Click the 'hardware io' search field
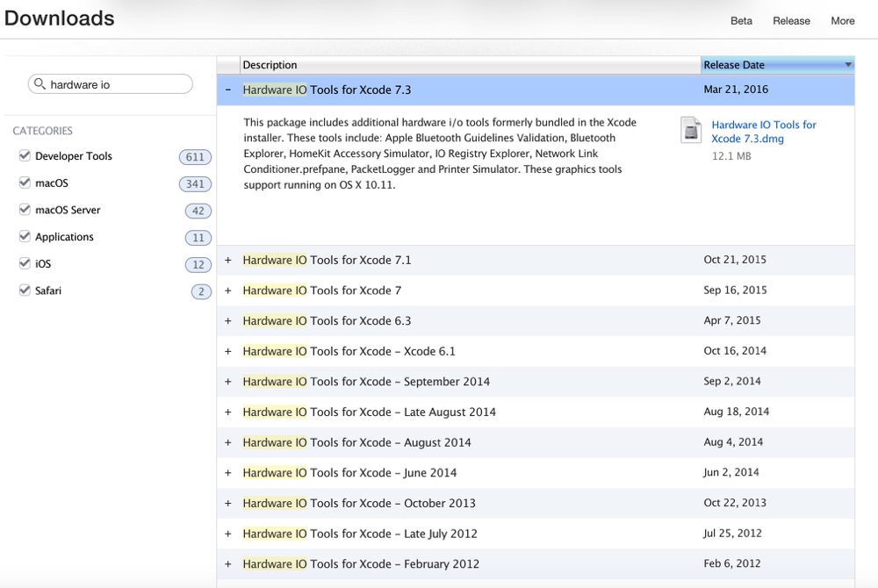The image size is (878, 588). 111,84
